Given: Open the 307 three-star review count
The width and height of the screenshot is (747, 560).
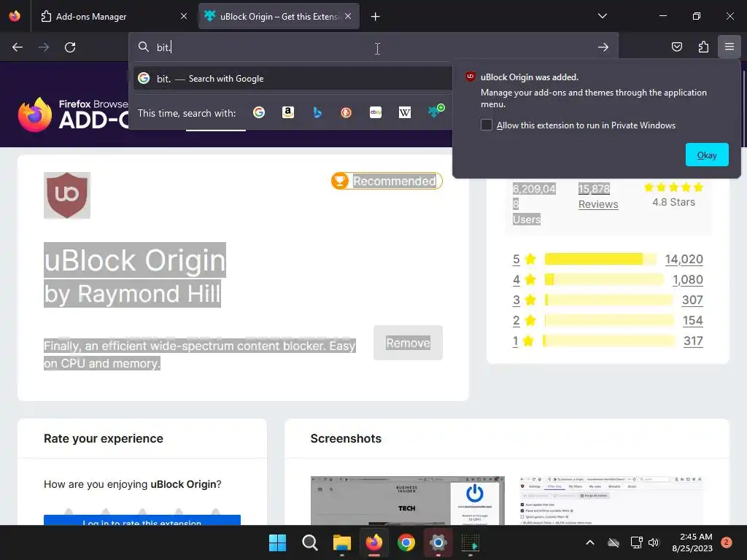Looking at the screenshot, I should tap(692, 300).
